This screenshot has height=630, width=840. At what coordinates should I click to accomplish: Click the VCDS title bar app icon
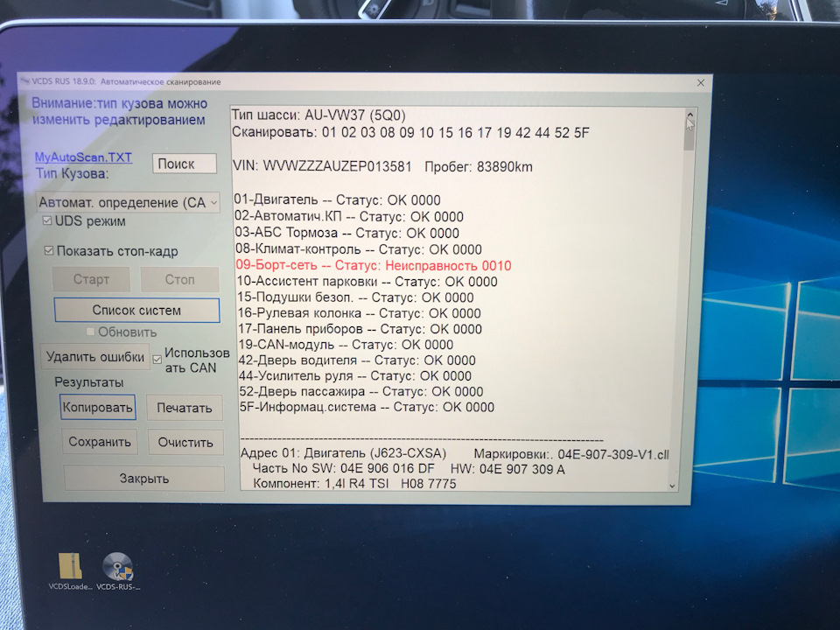(x=24, y=81)
